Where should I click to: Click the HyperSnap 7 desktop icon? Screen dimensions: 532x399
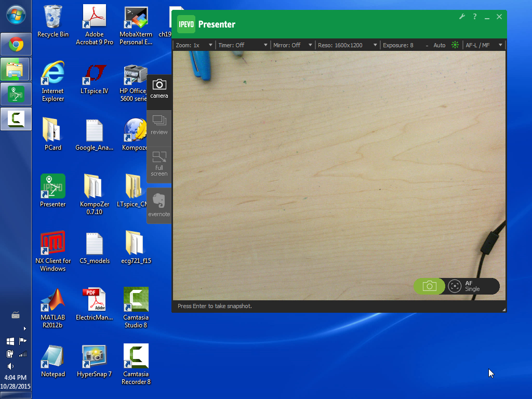point(94,361)
